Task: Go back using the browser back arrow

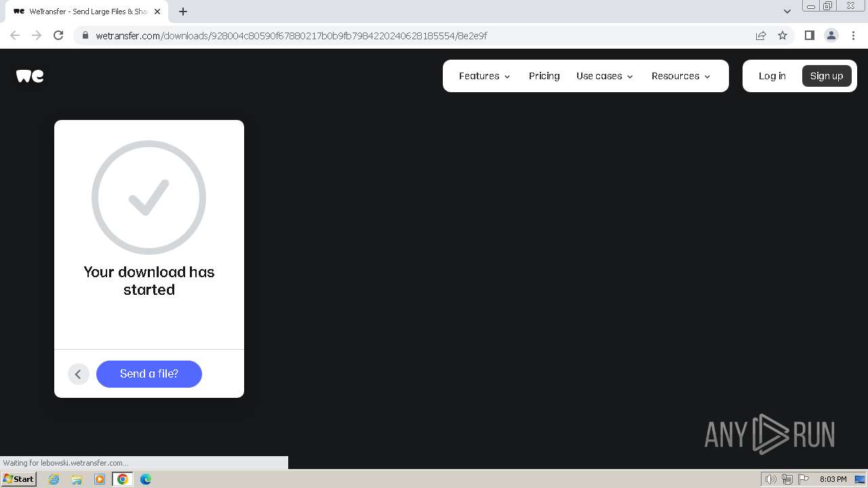Action: pyautogui.click(x=15, y=35)
